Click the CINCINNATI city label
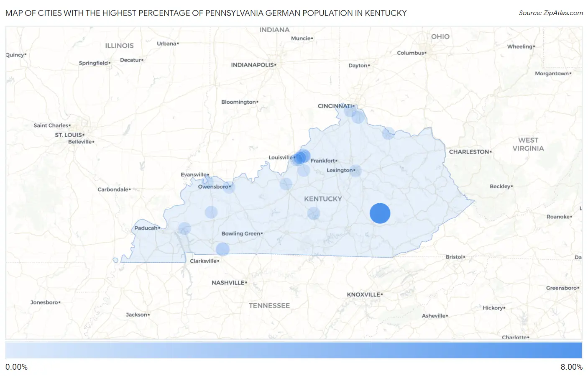This screenshot has width=588, height=376. click(335, 106)
